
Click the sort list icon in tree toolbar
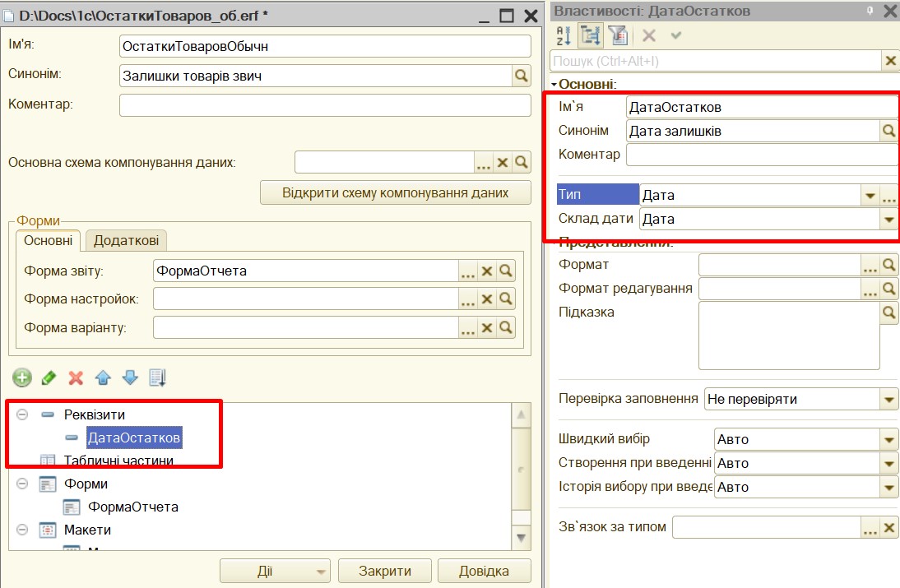pyautogui.click(x=157, y=378)
